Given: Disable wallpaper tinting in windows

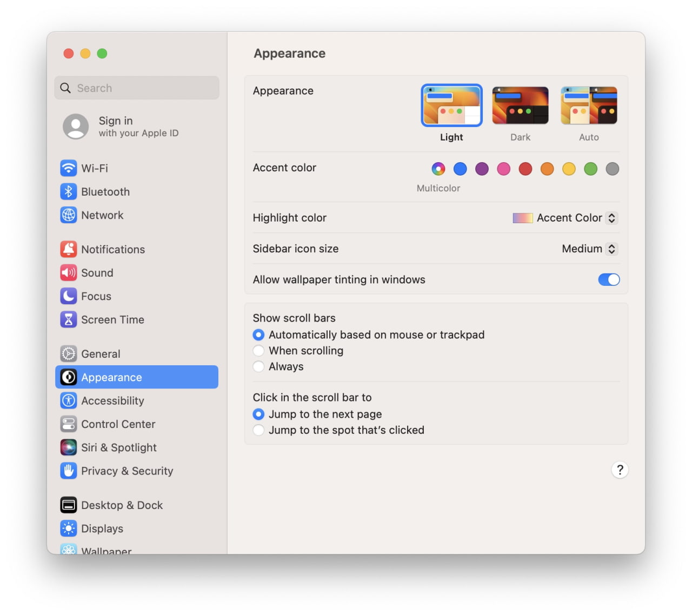Looking at the screenshot, I should click(x=609, y=279).
